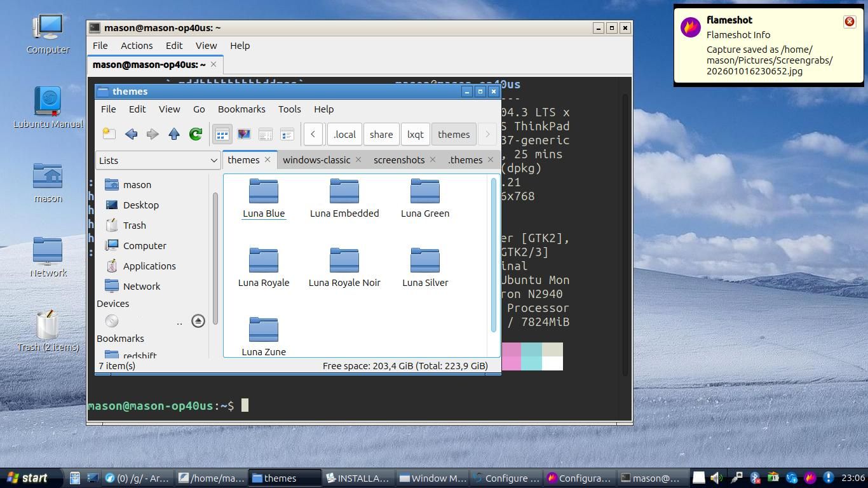Click the 'share' path breadcrumb button
Viewport: 868px width, 488px height.
(x=381, y=134)
